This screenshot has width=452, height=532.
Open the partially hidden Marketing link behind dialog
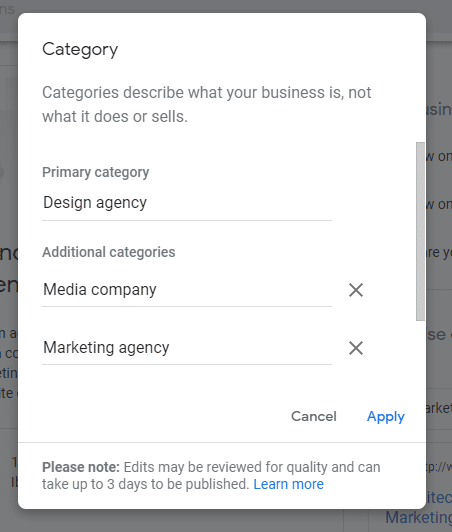418,518
